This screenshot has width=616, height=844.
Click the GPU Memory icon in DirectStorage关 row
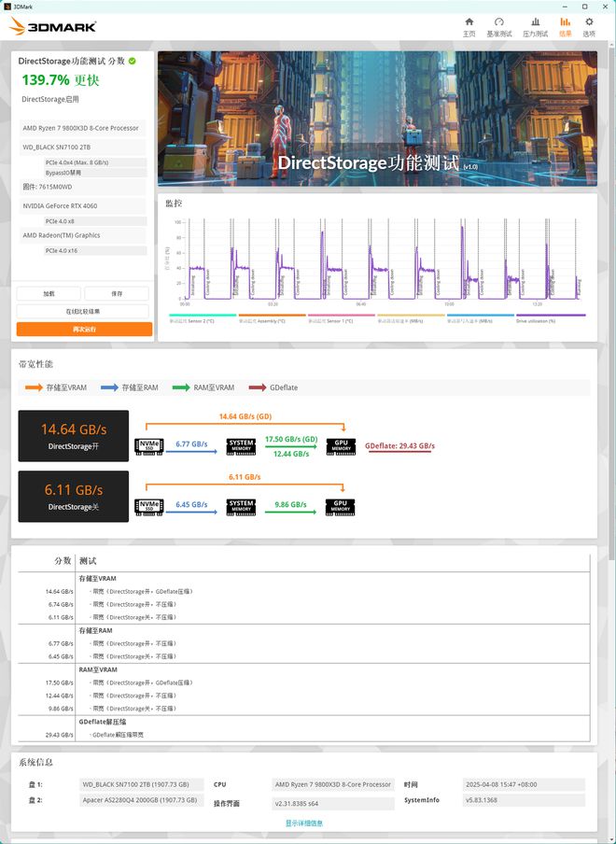[x=341, y=507]
